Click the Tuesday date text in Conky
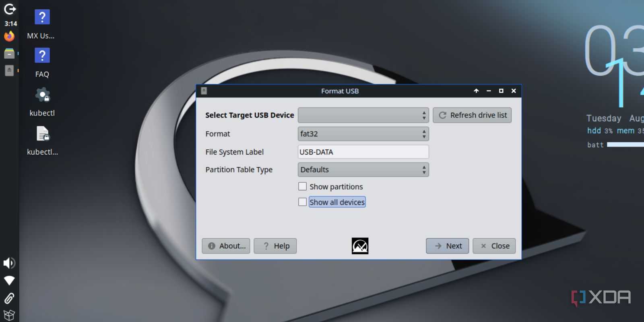The height and width of the screenshot is (322, 644). coord(603,118)
